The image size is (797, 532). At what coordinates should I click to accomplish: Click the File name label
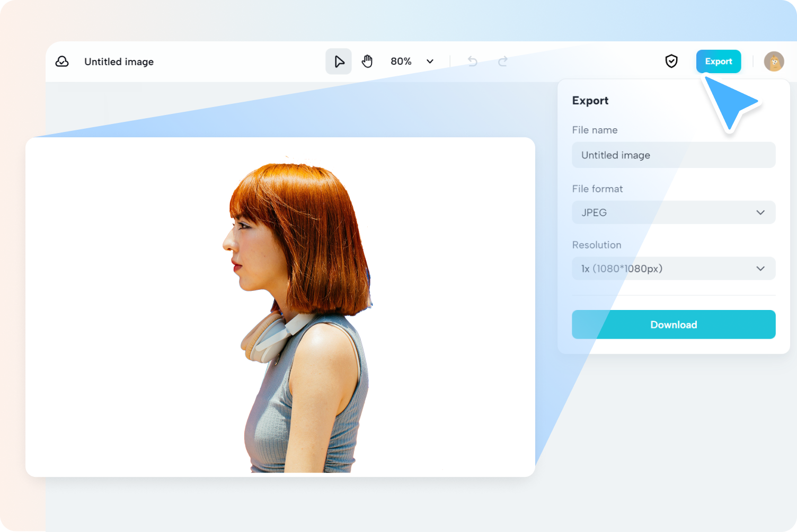tap(595, 130)
